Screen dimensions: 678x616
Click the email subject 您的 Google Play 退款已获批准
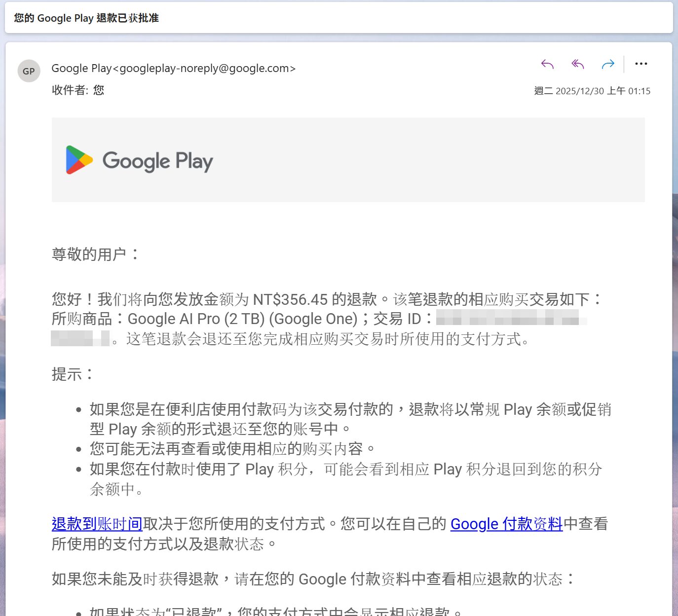pyautogui.click(x=86, y=18)
